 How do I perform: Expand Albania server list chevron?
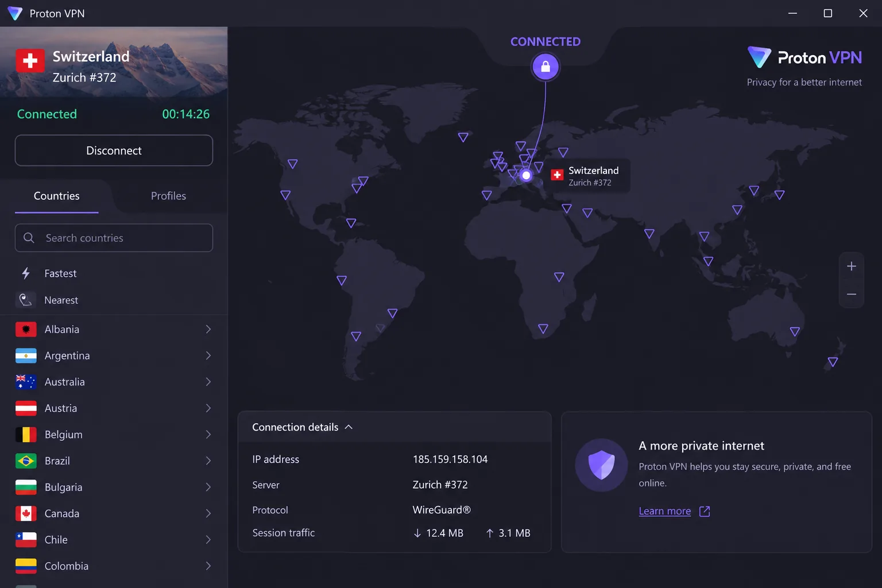[x=208, y=329]
